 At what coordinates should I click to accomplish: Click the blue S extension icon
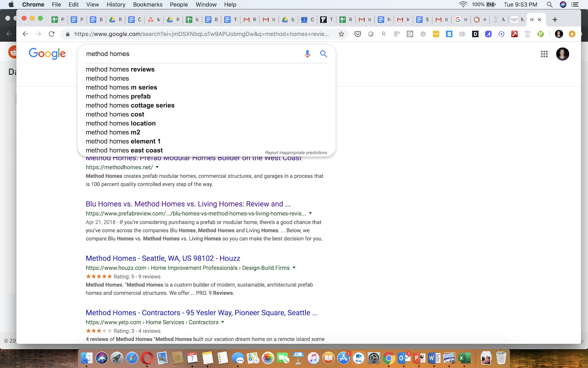pyautogui.click(x=449, y=34)
